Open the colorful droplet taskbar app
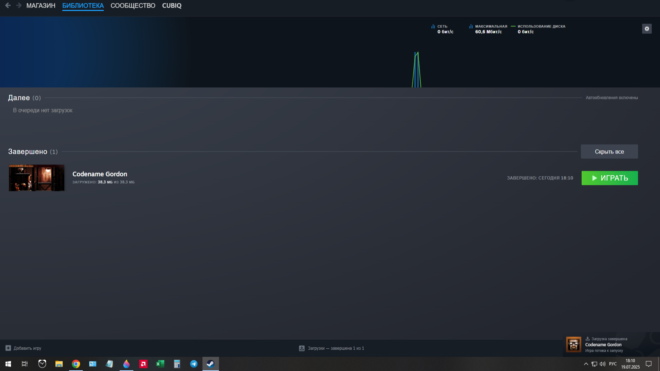Screen dimensions: 660x371 click(126, 364)
